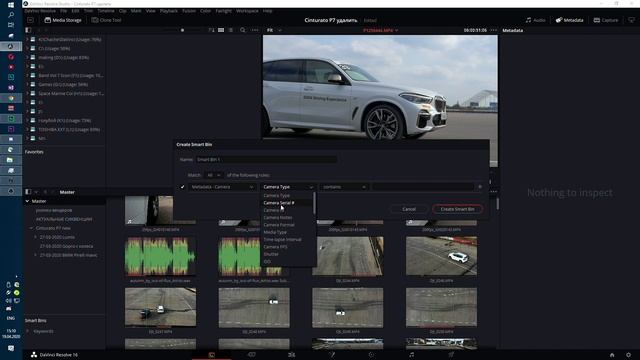Open Windows search in the taskbar

coord(11,15)
